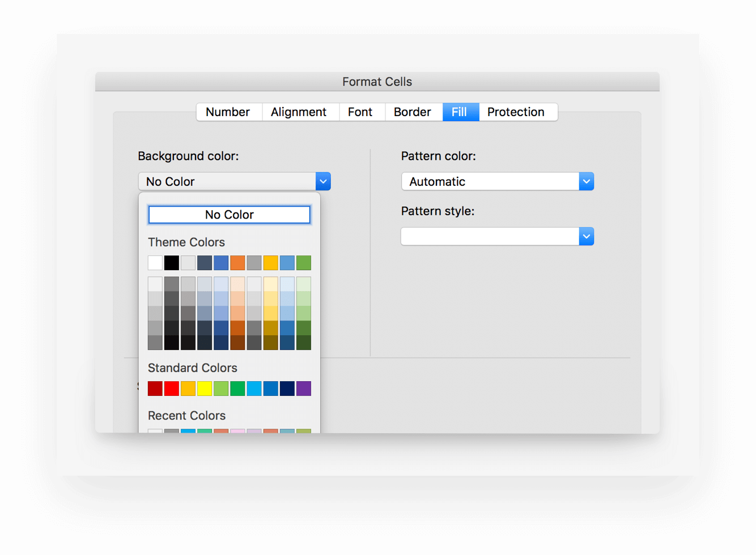Image resolution: width=756 pixels, height=555 pixels.
Task: Select the orange theme color swatch
Action: point(237,262)
